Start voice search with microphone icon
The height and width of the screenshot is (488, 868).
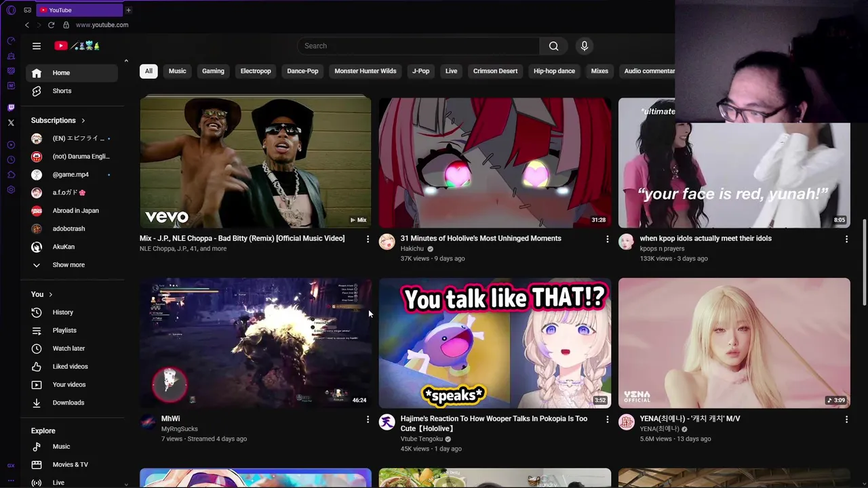(584, 46)
